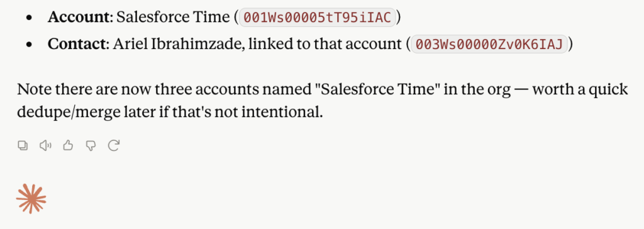Click the bold Account label
Screen dimensions: 644x229
coord(79,17)
